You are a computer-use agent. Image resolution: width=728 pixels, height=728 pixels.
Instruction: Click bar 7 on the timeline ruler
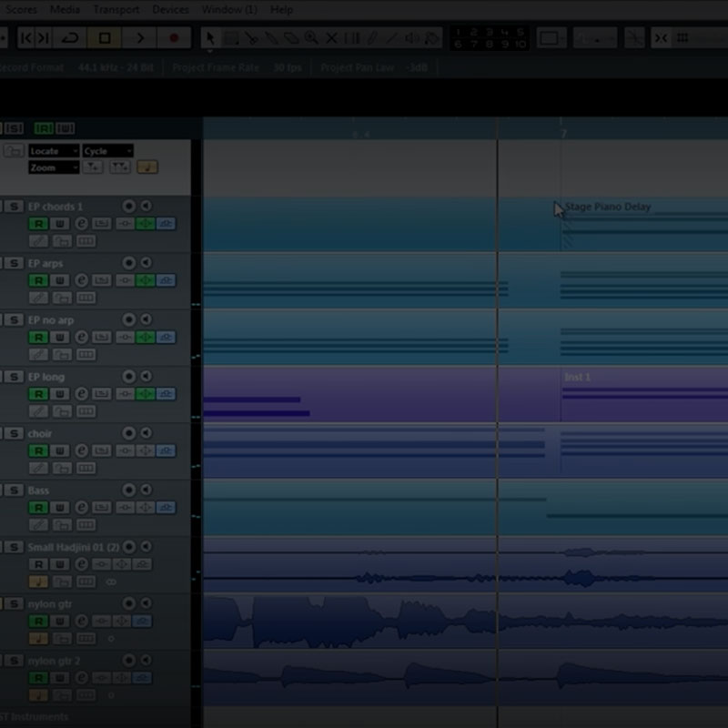coord(562,133)
